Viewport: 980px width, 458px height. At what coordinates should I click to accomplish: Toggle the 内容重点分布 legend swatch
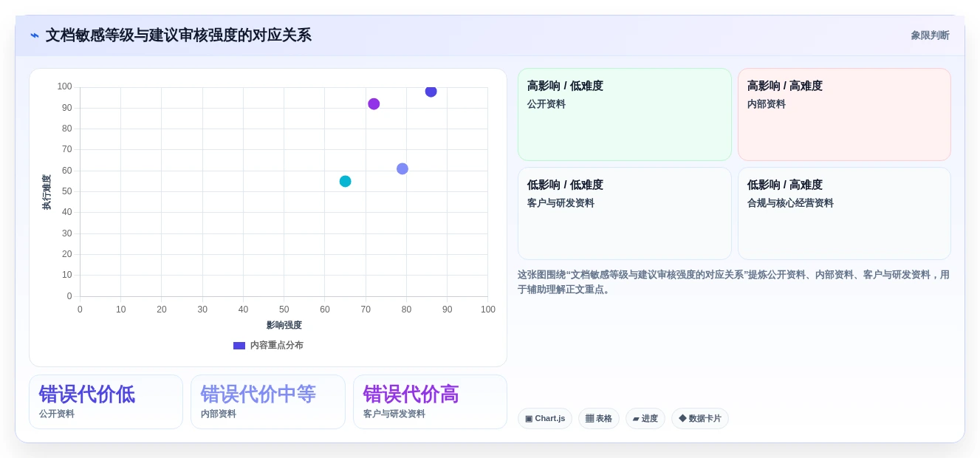click(x=239, y=346)
